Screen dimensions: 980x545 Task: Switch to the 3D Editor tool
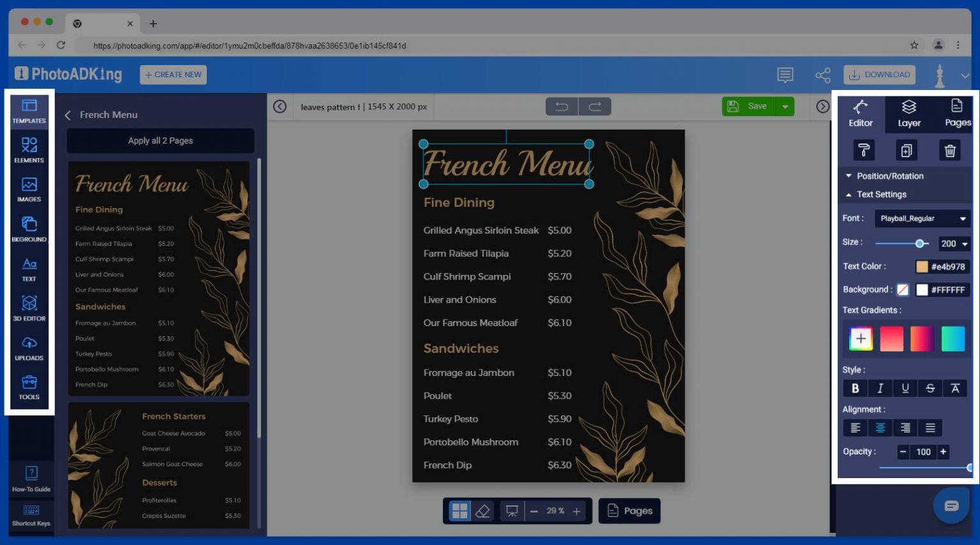coord(29,305)
